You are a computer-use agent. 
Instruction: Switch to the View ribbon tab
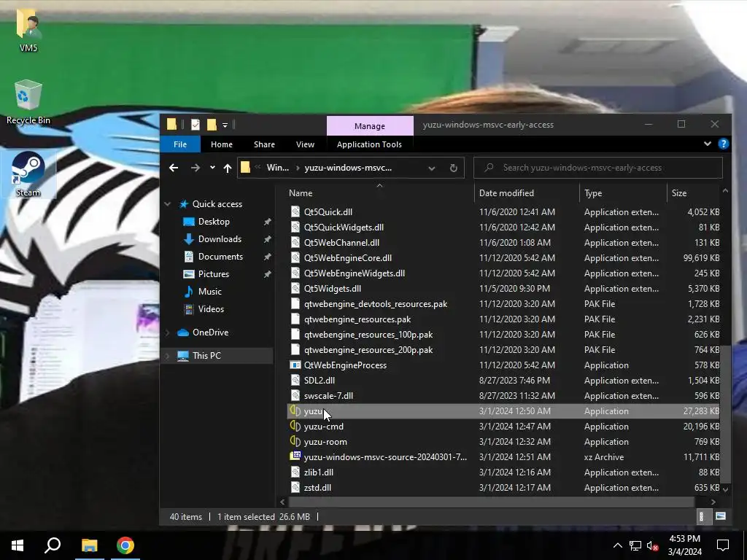coord(305,144)
